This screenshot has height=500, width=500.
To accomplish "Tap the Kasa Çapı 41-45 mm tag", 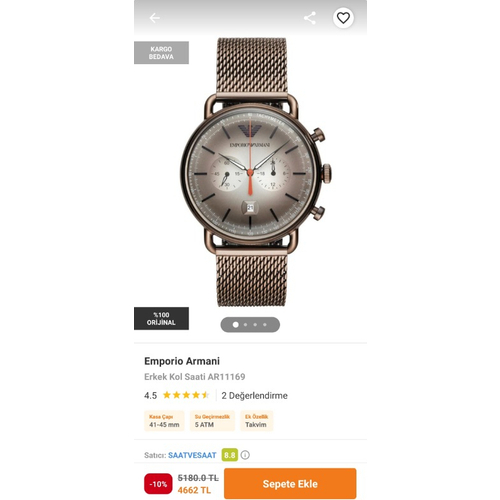I will point(164,421).
